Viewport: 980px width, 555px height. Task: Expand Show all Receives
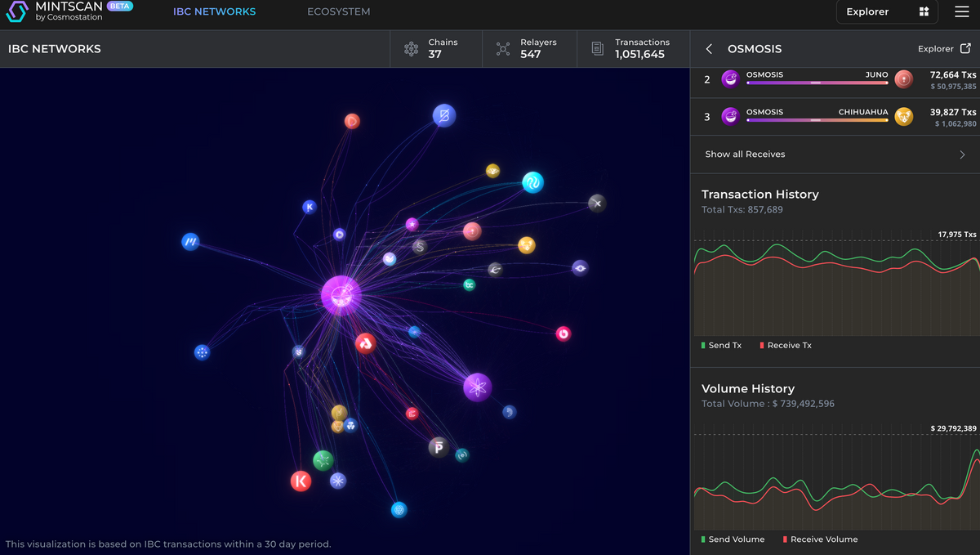click(x=835, y=154)
